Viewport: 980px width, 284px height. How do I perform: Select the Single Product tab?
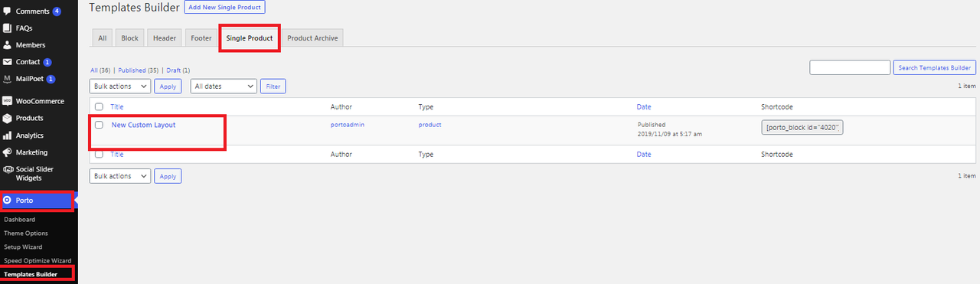pyautogui.click(x=250, y=38)
